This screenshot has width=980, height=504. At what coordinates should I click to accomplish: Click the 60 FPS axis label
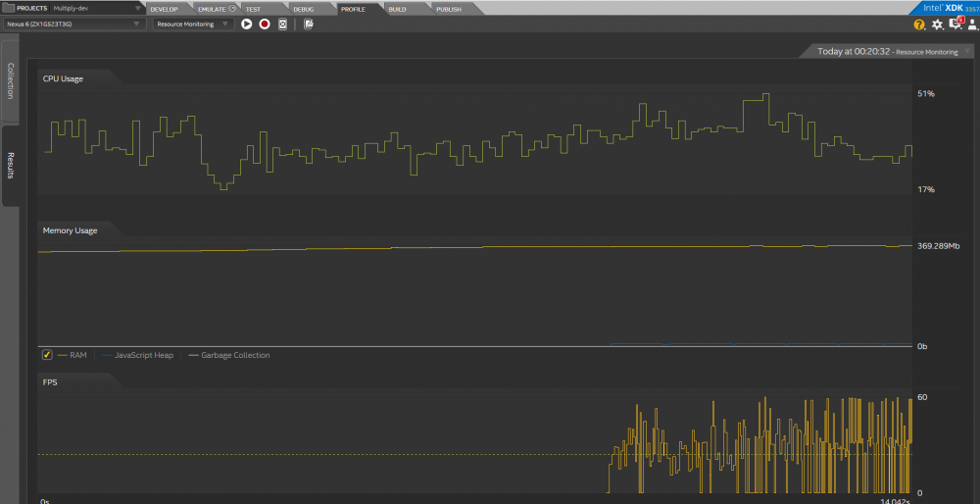[922, 397]
